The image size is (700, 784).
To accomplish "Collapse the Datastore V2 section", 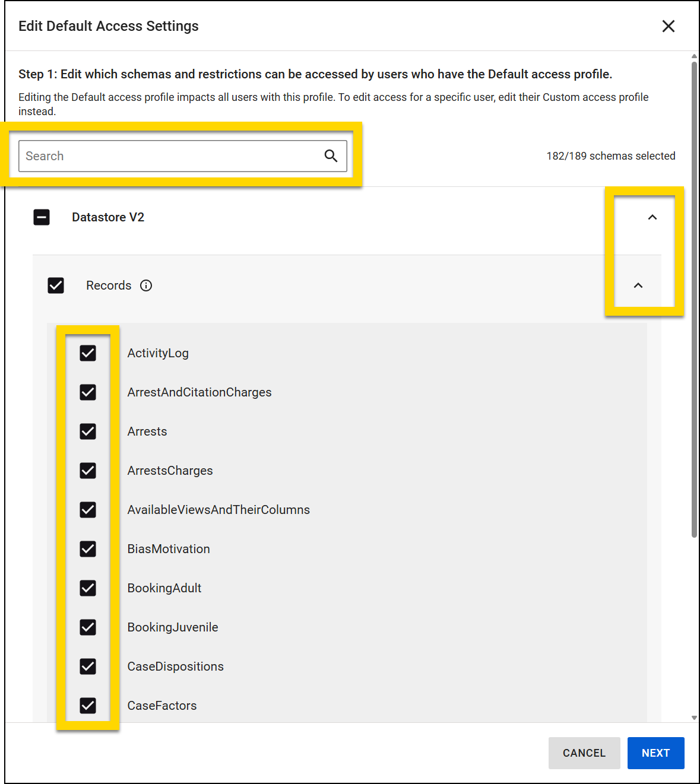I will point(652,217).
